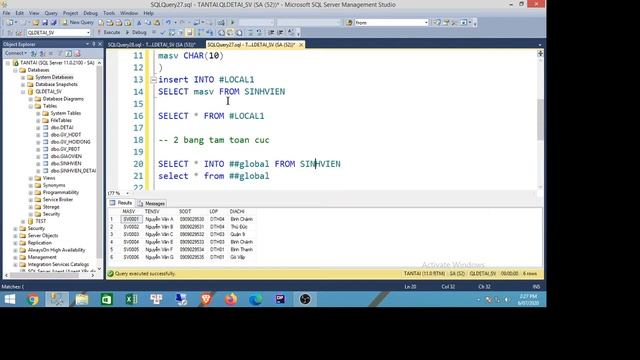
Task: Select the dbo.GV_HOIDONG table
Action: coord(70,142)
